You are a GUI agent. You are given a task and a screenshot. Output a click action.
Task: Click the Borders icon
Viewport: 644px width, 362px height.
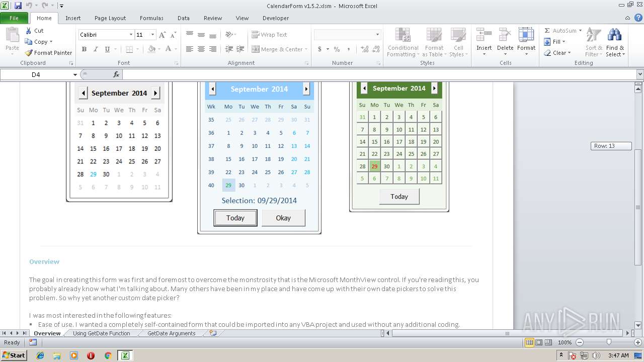click(x=129, y=49)
